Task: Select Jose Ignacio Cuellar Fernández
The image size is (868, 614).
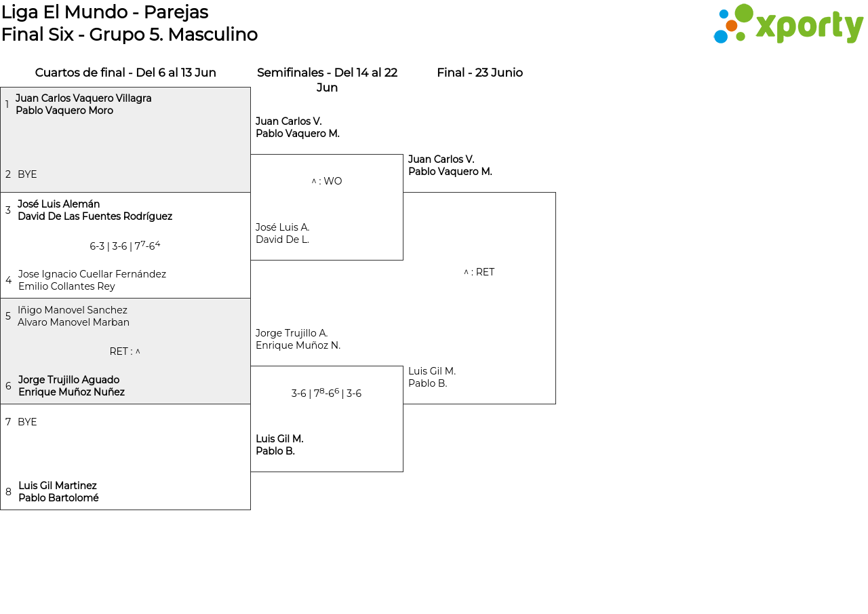Action: tap(92, 274)
